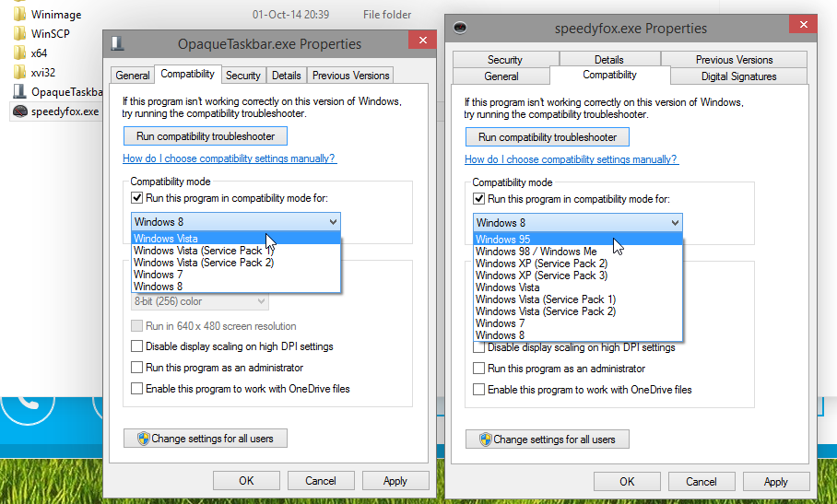Select the speedyfox.exe file name

pyautogui.click(x=65, y=111)
